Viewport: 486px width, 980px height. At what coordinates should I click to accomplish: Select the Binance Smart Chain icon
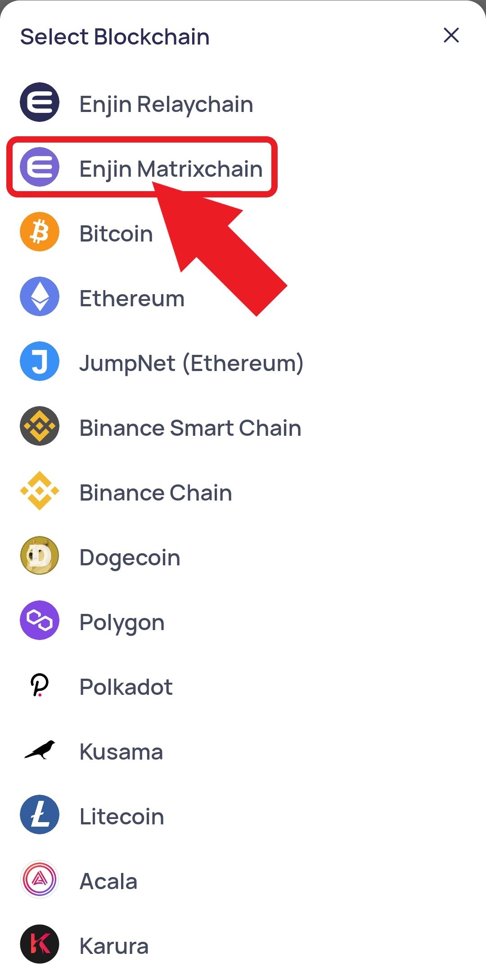(40, 426)
